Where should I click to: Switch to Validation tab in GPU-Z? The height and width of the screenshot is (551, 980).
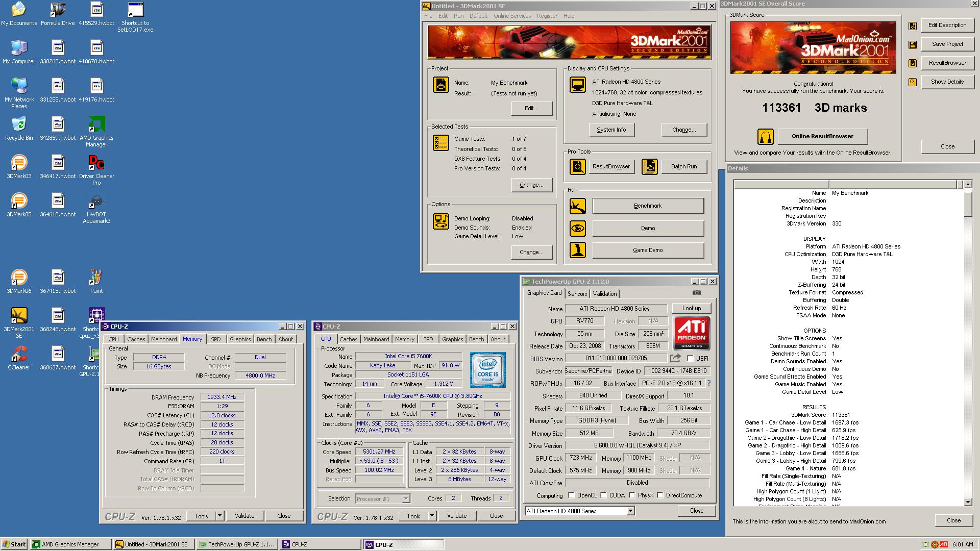click(x=605, y=294)
